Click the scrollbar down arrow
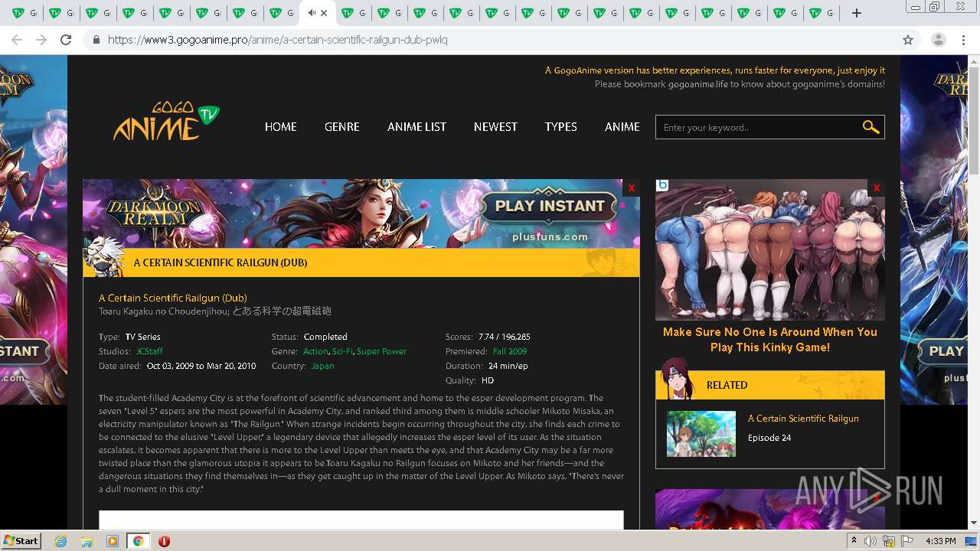The width and height of the screenshot is (980, 551). click(974, 523)
